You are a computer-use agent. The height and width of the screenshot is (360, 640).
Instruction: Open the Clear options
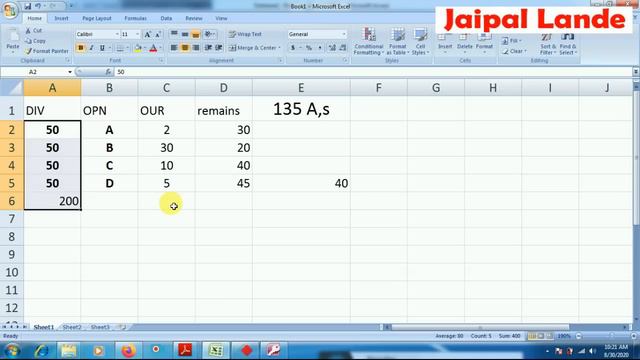514,51
